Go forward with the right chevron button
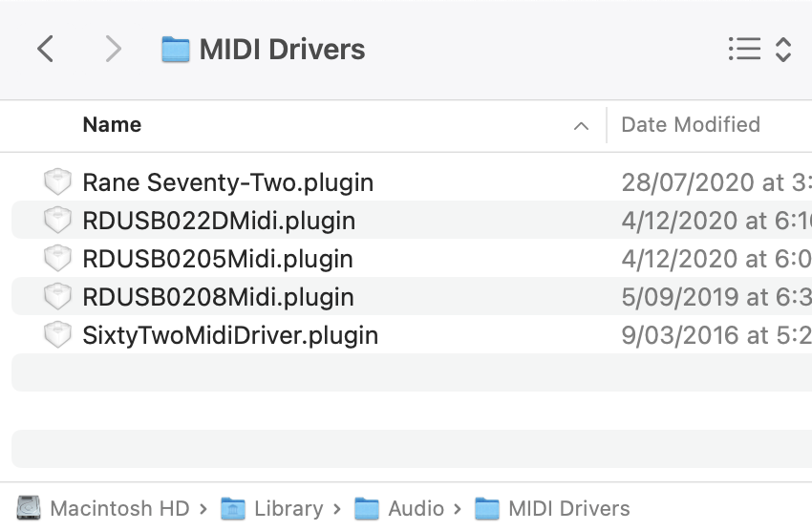 113,49
